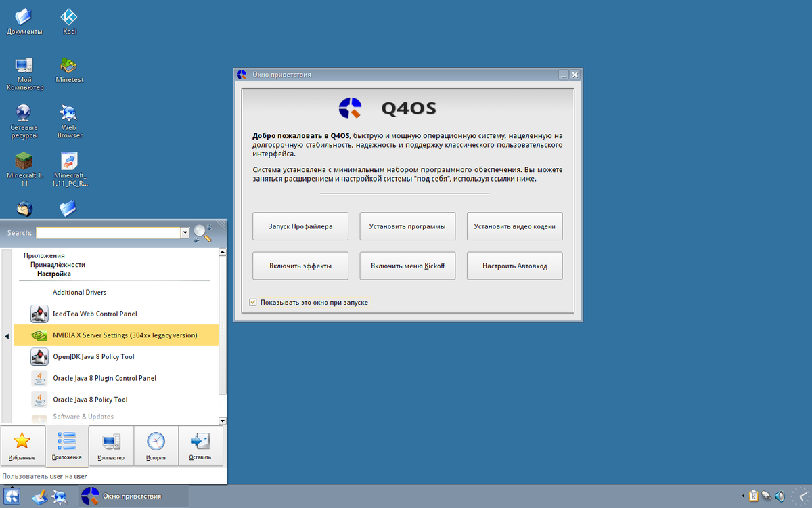
Task: Click the IcedTea Web Control Panel icon
Action: click(x=39, y=314)
